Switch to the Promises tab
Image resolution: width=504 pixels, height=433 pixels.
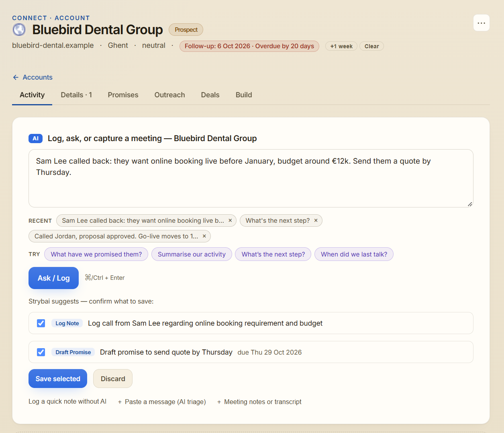pyautogui.click(x=123, y=95)
